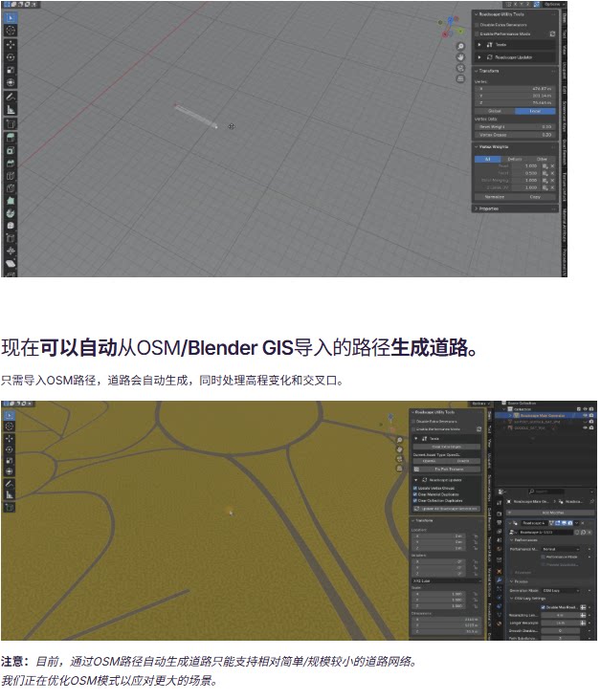Expand the Properties section in top panel
The height and width of the screenshot is (700, 601).
tap(477, 208)
